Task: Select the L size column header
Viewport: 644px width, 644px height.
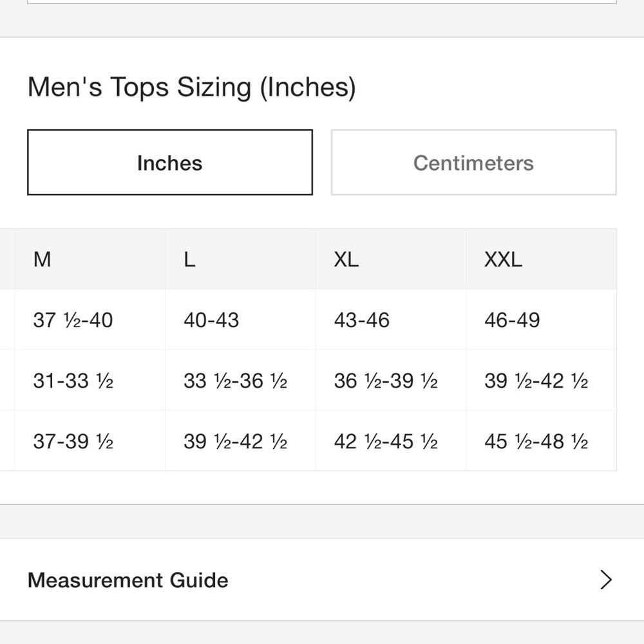Action: pyautogui.click(x=240, y=259)
